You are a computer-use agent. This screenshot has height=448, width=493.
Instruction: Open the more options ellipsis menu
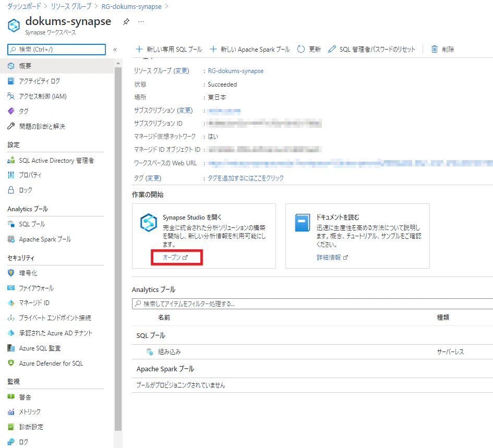[x=141, y=22]
